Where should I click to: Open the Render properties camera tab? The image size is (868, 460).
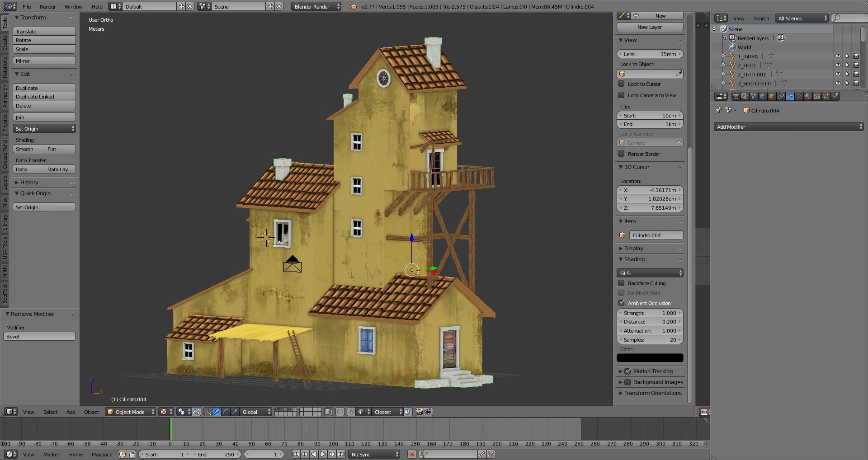pyautogui.click(x=736, y=96)
